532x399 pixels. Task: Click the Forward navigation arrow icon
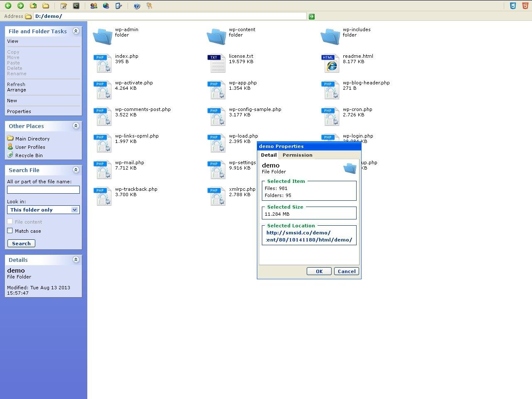coord(20,6)
